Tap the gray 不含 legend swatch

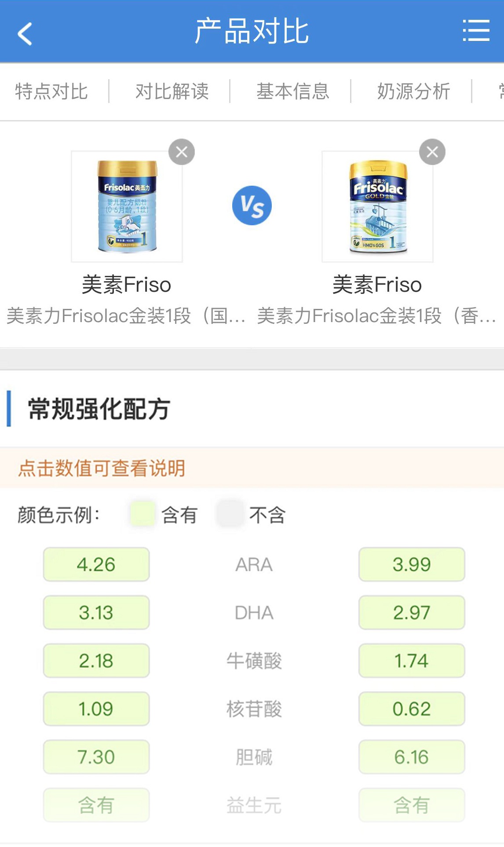[x=230, y=514]
